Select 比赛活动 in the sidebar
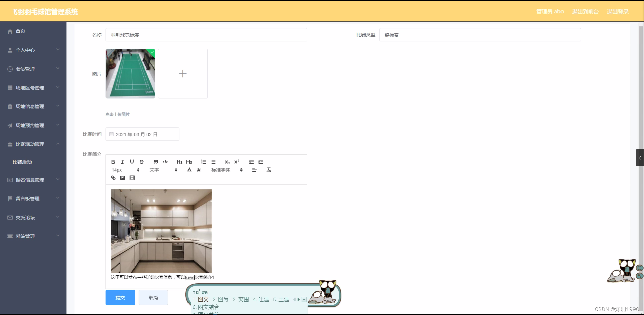The height and width of the screenshot is (315, 644). [22, 162]
